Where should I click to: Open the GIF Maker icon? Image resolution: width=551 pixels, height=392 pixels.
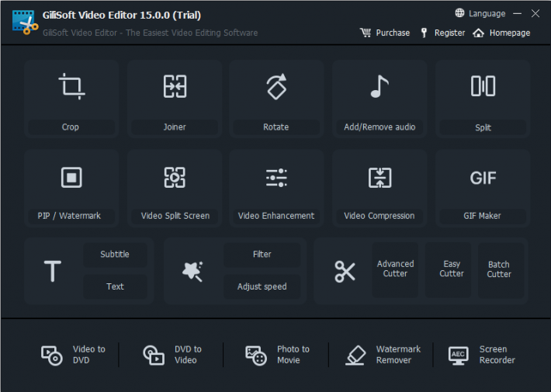pos(483,178)
